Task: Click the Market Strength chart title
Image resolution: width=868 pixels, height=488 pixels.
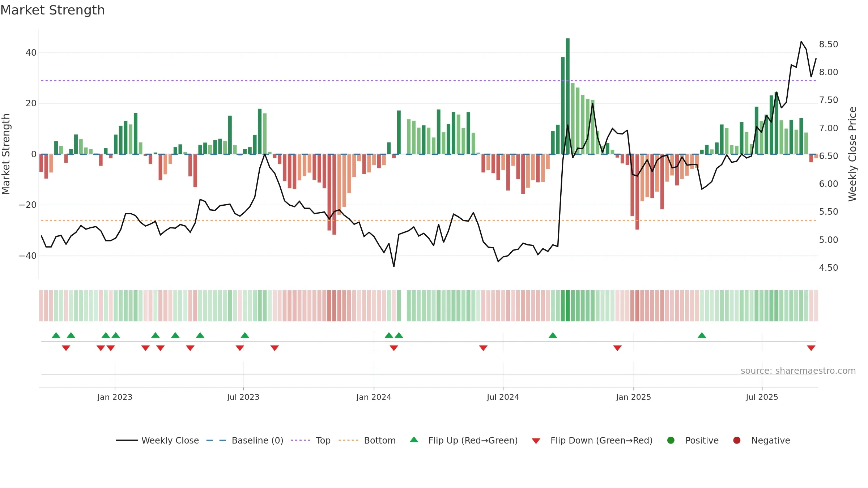Action: point(52,10)
